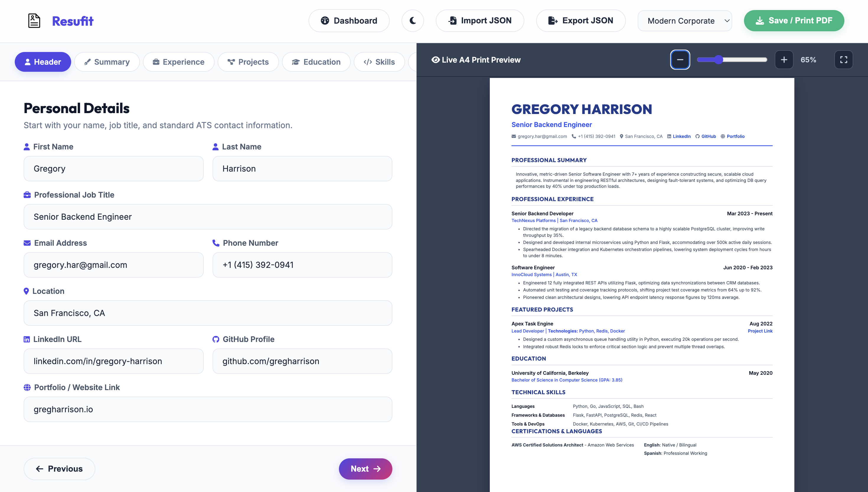Click the pen icon on Summary tab
The image size is (868, 492).
[87, 62]
